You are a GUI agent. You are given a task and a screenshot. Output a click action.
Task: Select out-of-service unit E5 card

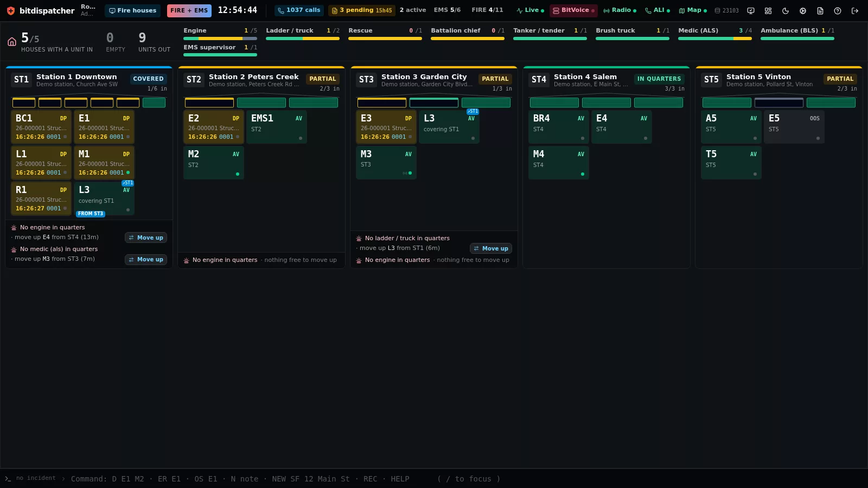tap(794, 127)
